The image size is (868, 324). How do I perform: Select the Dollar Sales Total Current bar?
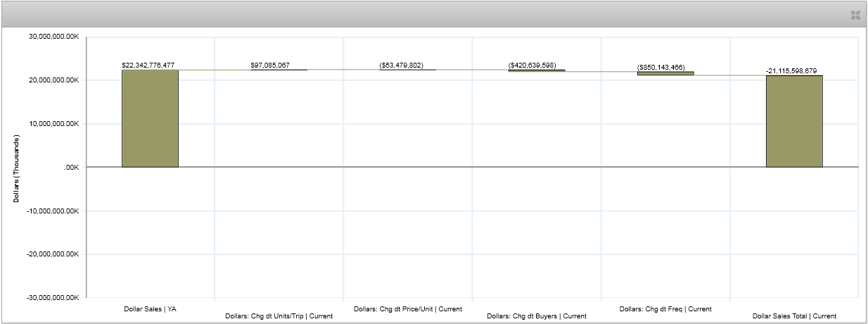(x=794, y=121)
